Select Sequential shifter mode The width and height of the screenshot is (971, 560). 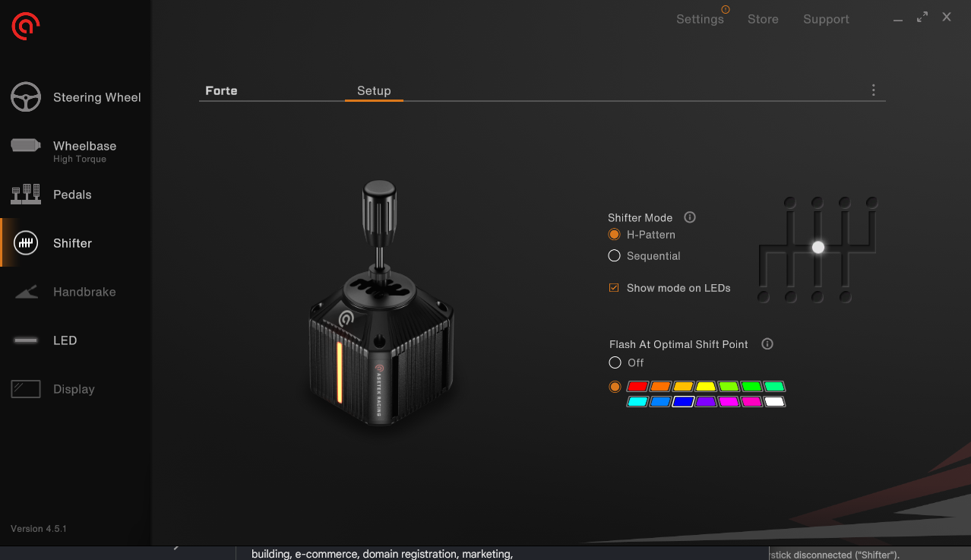pyautogui.click(x=615, y=256)
